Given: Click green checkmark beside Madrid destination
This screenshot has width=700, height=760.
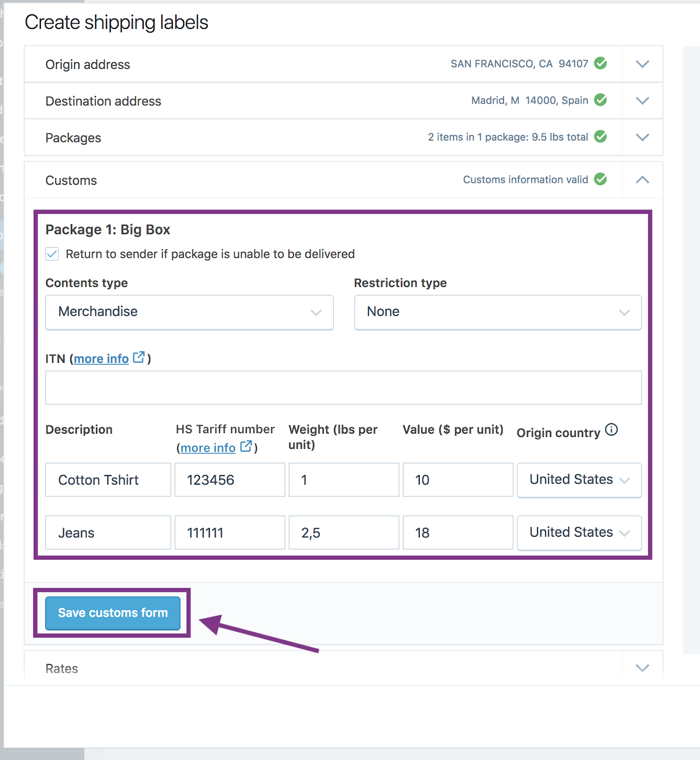Looking at the screenshot, I should click(601, 100).
